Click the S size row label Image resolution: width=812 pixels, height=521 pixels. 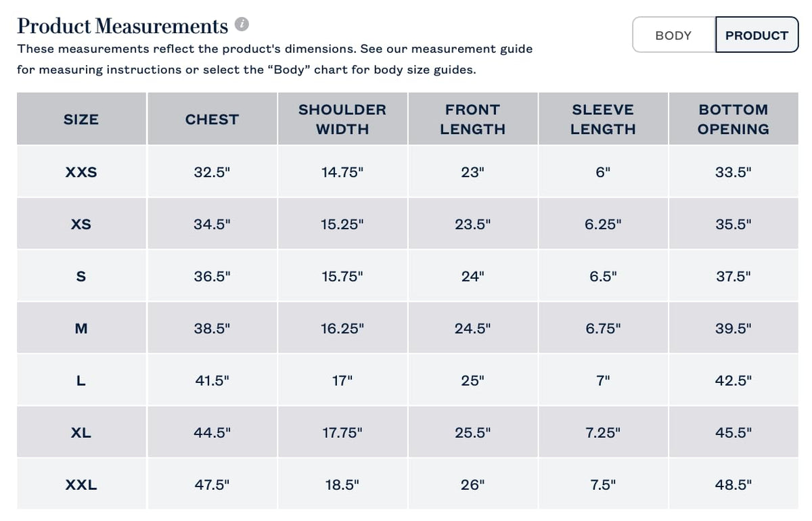point(81,276)
